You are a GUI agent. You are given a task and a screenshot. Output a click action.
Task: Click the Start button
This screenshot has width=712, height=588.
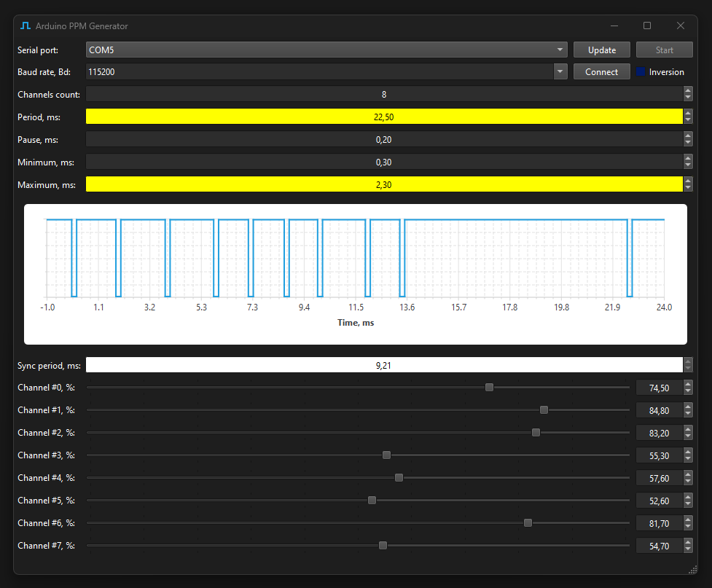pos(665,50)
